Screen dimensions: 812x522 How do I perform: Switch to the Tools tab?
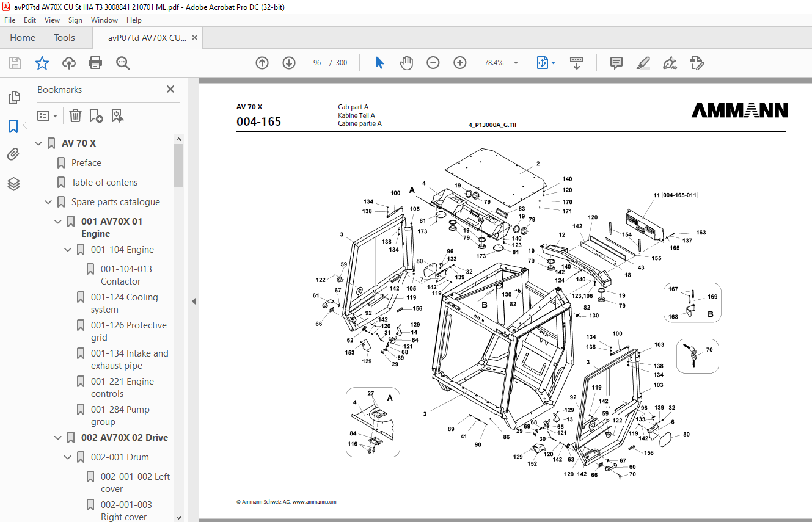pyautogui.click(x=64, y=38)
